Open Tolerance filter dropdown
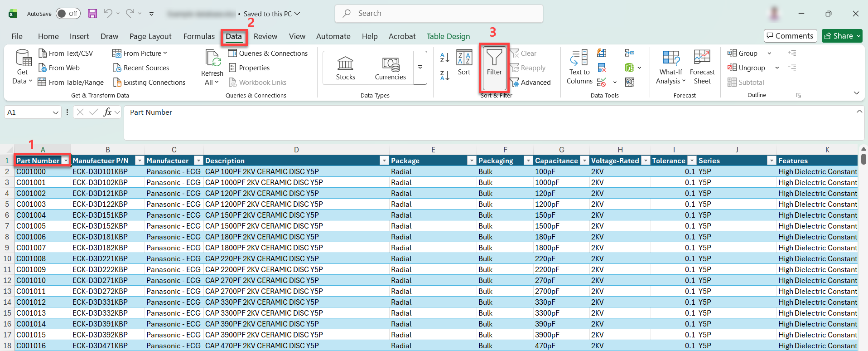868x351 pixels. point(692,161)
